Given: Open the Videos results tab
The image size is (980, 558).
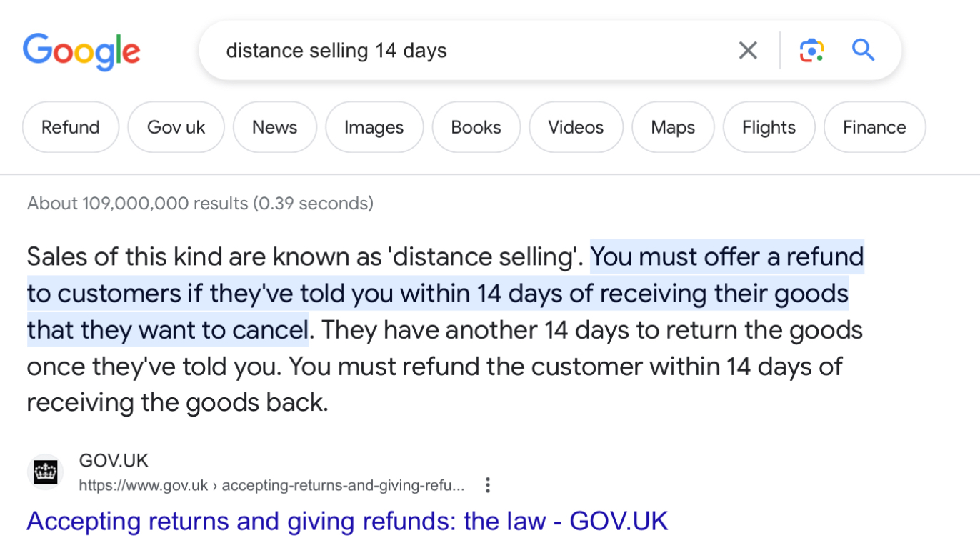Looking at the screenshot, I should [576, 127].
